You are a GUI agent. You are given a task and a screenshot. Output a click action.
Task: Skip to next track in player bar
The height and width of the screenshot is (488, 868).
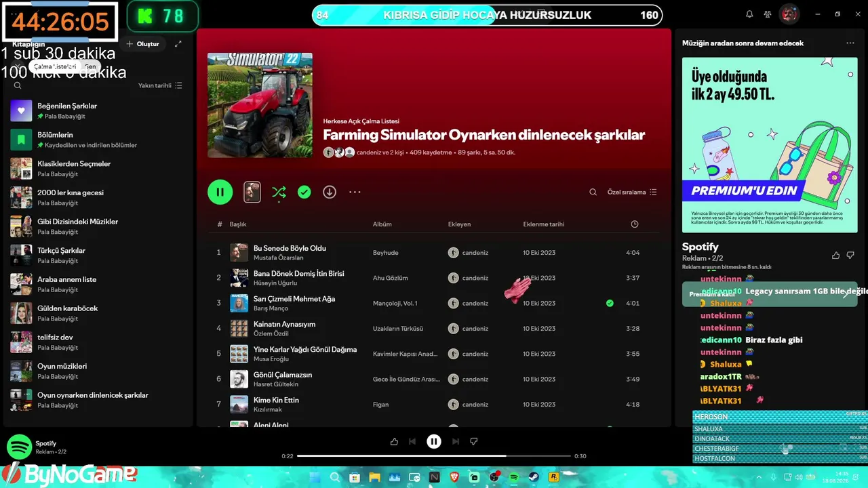tap(456, 441)
